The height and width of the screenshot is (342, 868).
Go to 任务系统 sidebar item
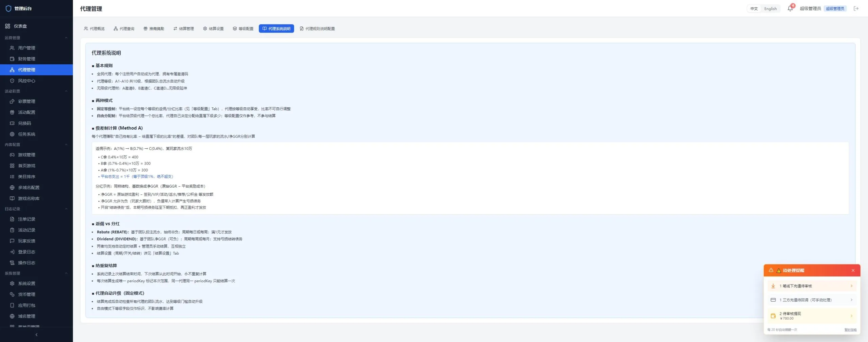coord(36,134)
